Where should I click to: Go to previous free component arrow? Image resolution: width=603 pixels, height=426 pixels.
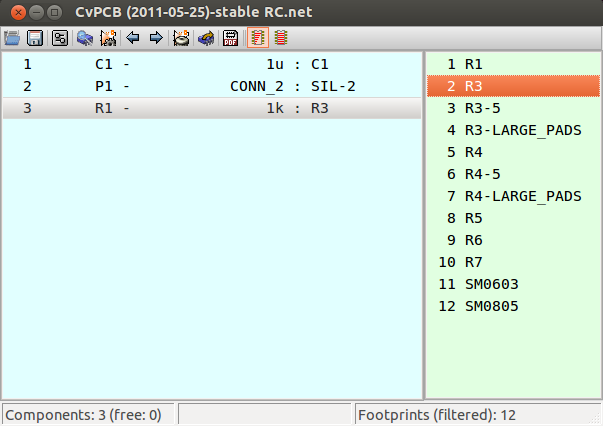(133, 38)
